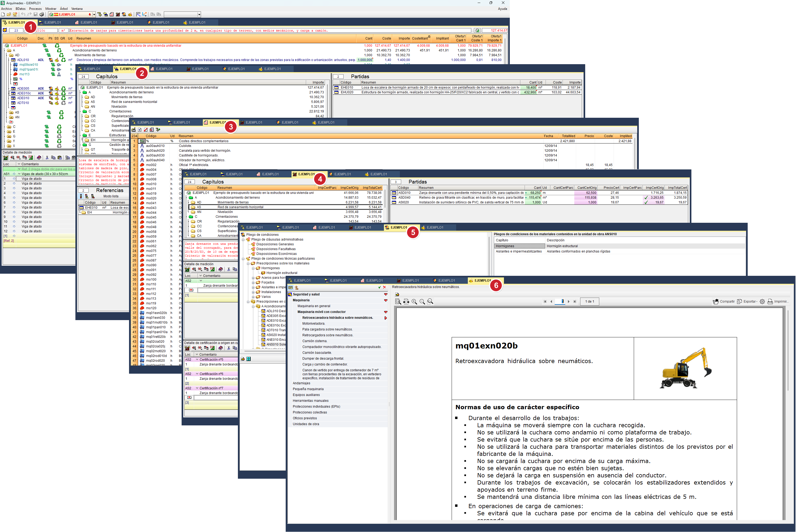Toggle checkmark on ASD040 partida row
The width and height of the screenshot is (796, 532).
pyautogui.click(x=646, y=198)
